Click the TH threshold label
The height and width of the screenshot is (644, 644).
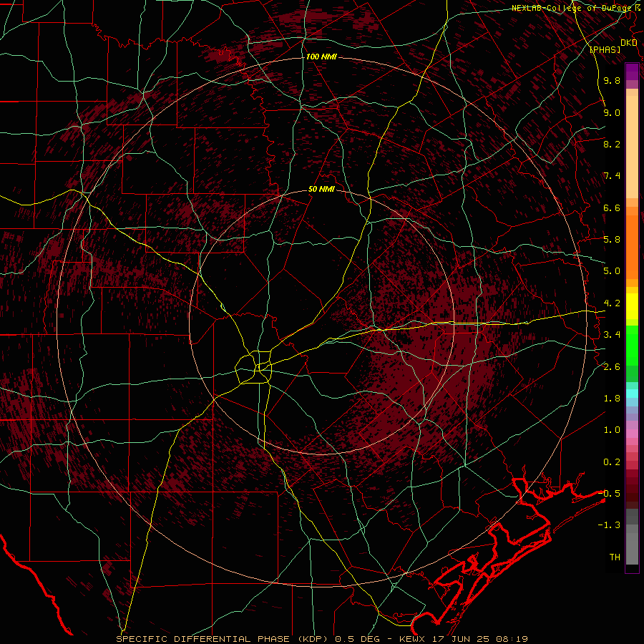pos(615,557)
